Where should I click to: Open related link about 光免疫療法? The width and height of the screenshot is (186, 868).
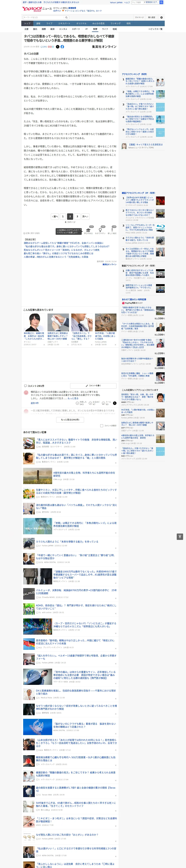click(56, 257)
